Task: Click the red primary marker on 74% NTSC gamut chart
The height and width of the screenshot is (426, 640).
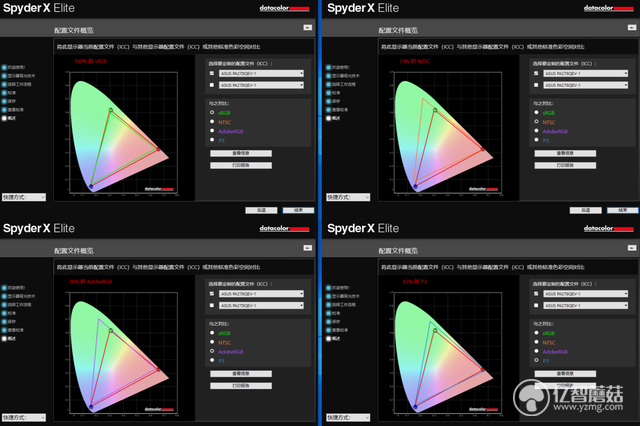Action: tap(483, 149)
